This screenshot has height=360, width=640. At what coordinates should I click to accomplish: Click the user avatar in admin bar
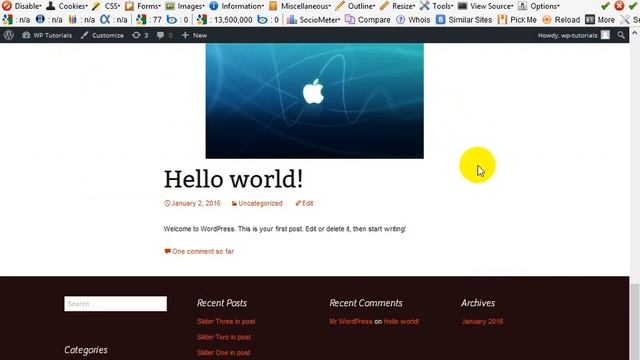point(605,35)
